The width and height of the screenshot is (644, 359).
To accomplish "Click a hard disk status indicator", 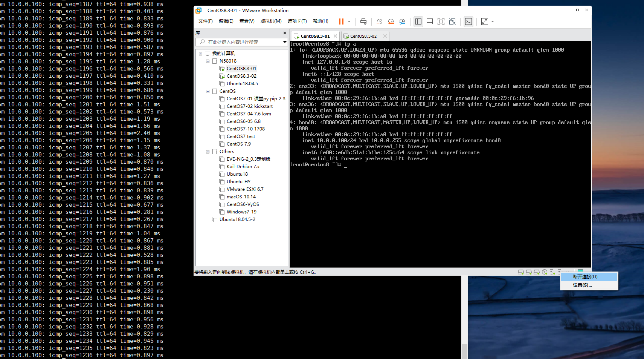I will click(521, 272).
